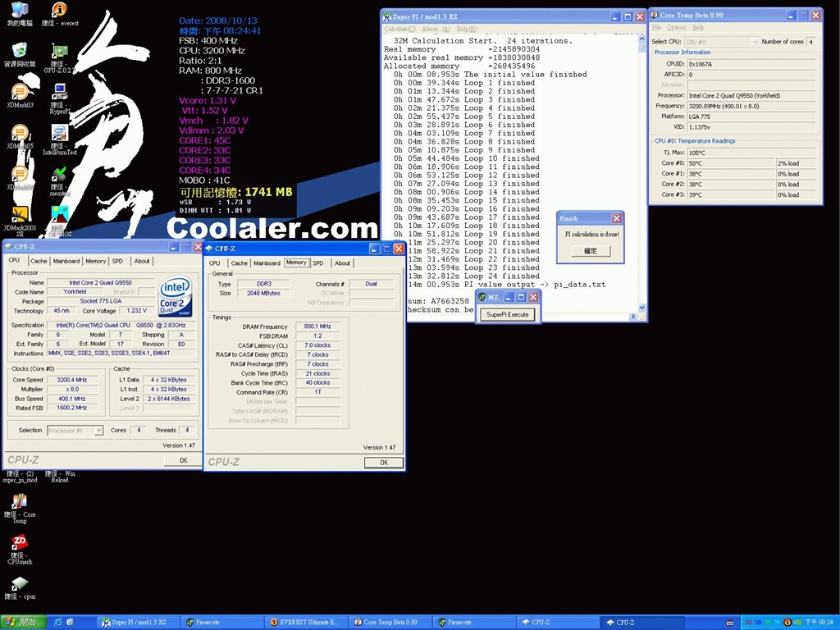Launch the HyperPI desktop shortcut
840x630 pixels.
[59, 98]
